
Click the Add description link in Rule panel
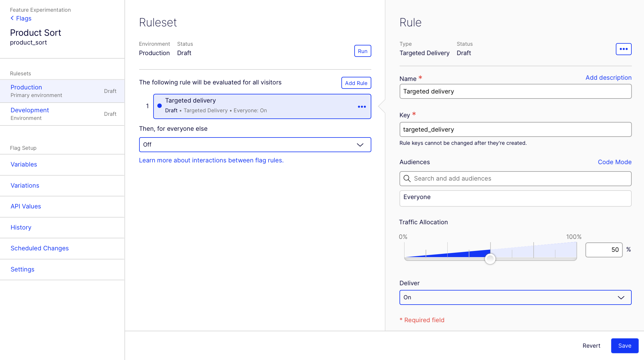608,78
